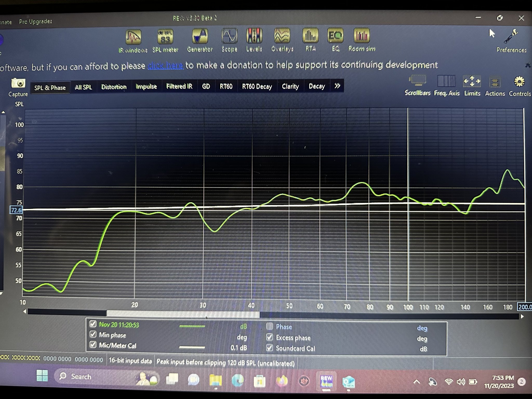Click the 16-bit input data status

click(130, 361)
